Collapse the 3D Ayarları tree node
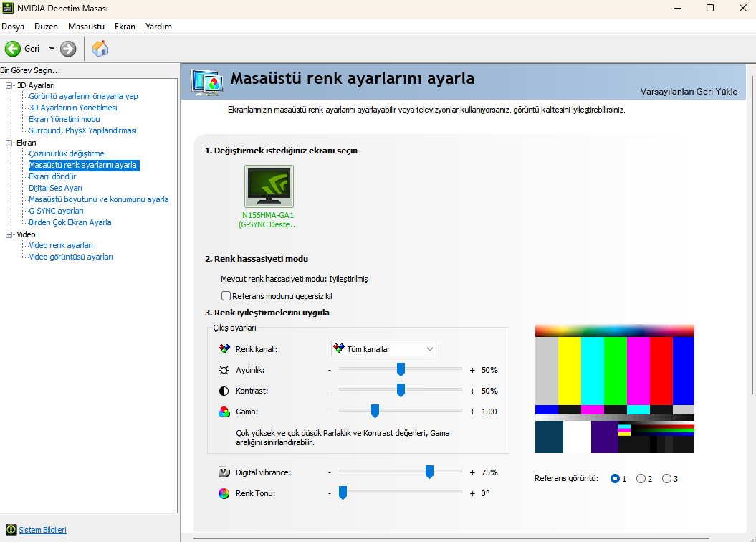Image resolution: width=756 pixels, height=542 pixels. [9, 85]
